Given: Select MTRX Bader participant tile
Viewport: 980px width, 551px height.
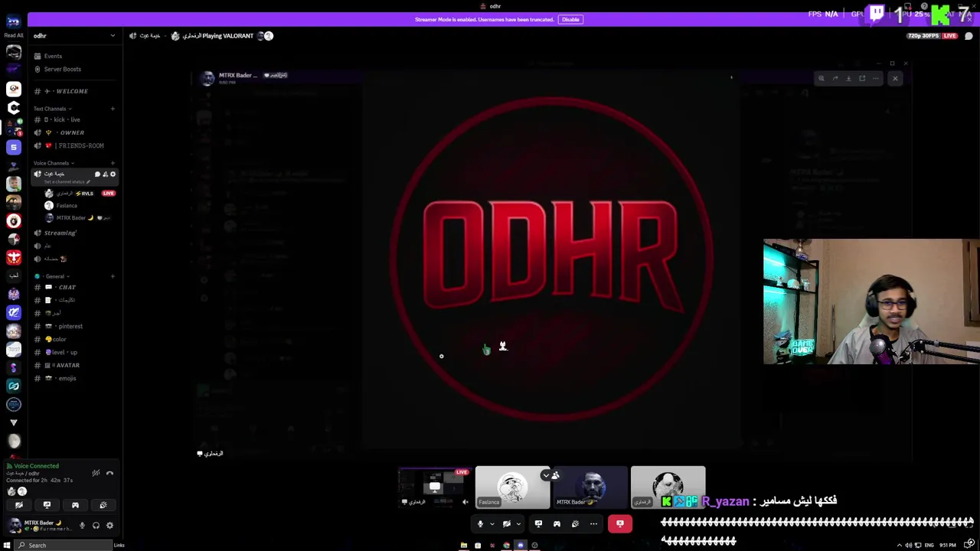Looking at the screenshot, I should coord(590,487).
